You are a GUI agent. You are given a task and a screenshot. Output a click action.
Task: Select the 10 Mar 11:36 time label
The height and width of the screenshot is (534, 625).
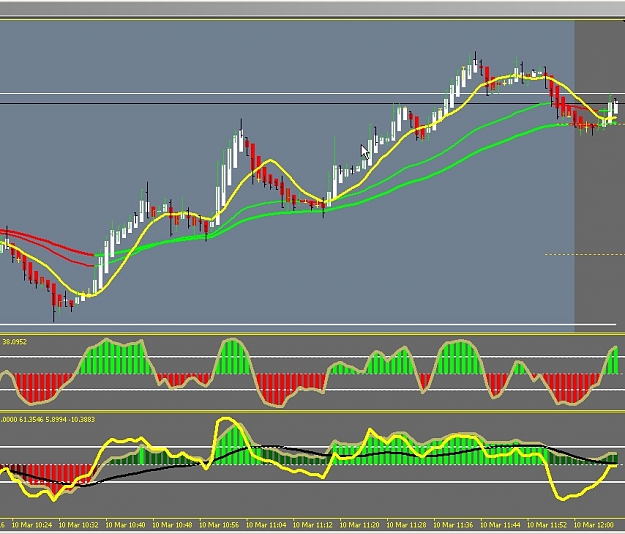[x=454, y=525]
